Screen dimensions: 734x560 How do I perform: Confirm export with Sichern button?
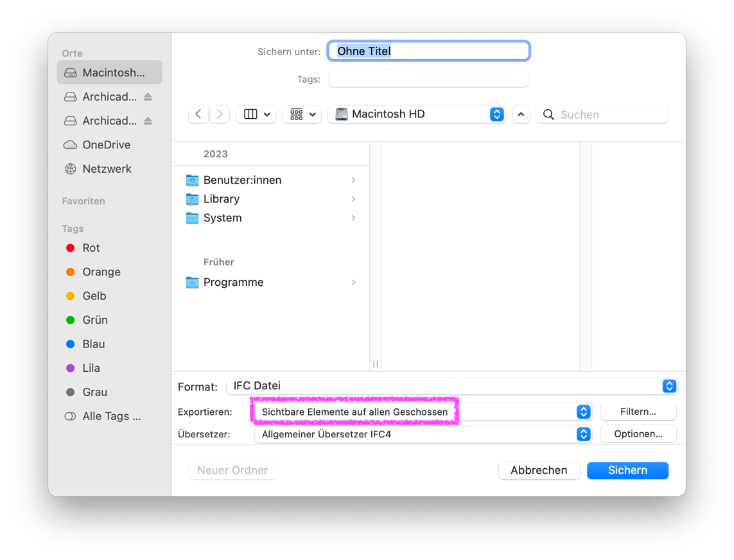(627, 470)
